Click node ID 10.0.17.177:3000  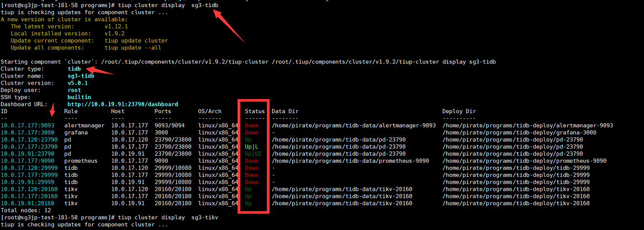click(x=28, y=132)
